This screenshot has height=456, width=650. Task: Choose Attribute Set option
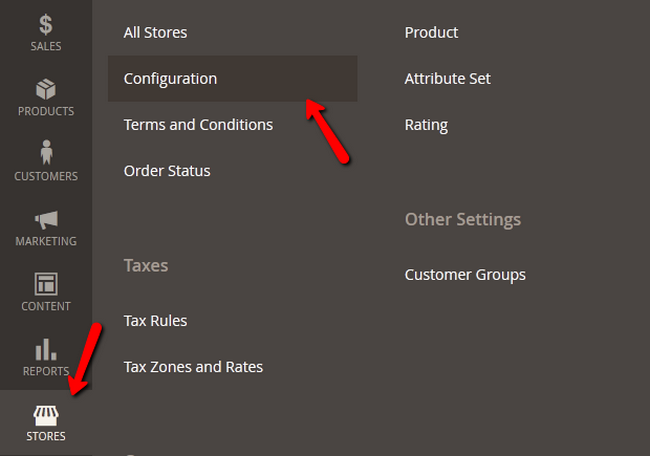[447, 78]
